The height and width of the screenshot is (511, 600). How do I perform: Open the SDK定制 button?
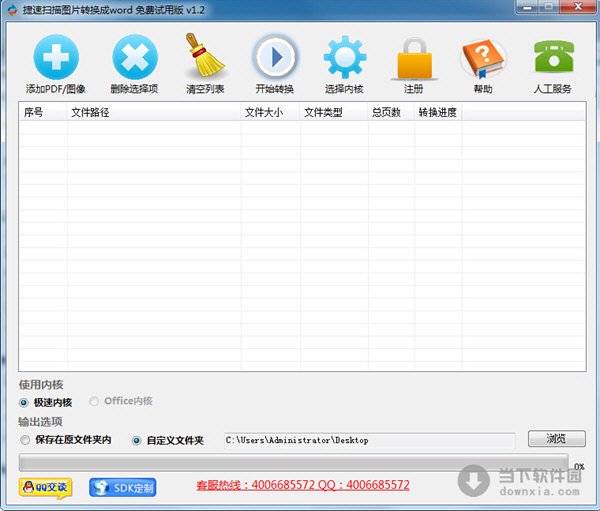click(x=122, y=488)
